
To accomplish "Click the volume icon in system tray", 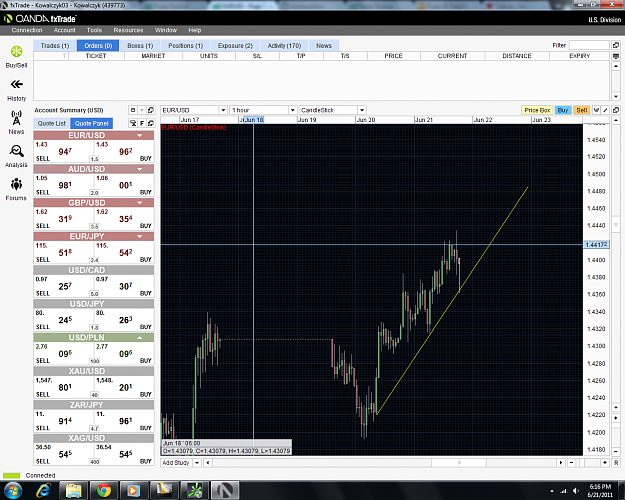I will coord(576,490).
